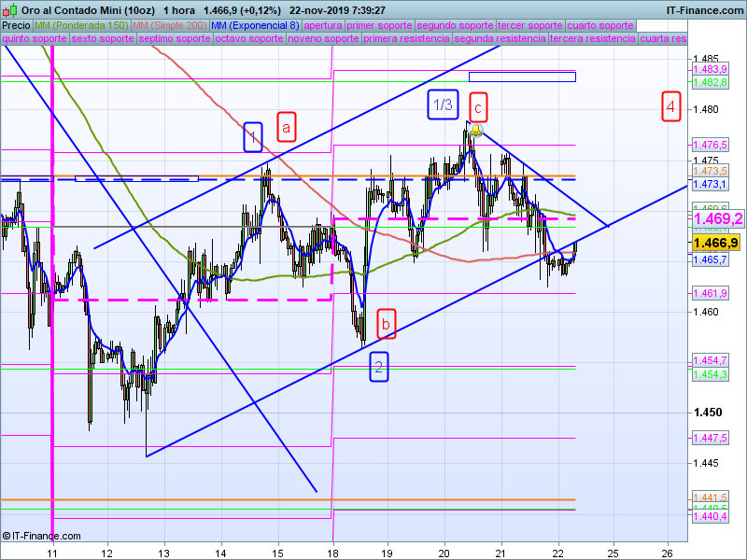This screenshot has height=560, width=747.
Task: Click the 1.454,7 magenta price label
Action: pos(710,360)
